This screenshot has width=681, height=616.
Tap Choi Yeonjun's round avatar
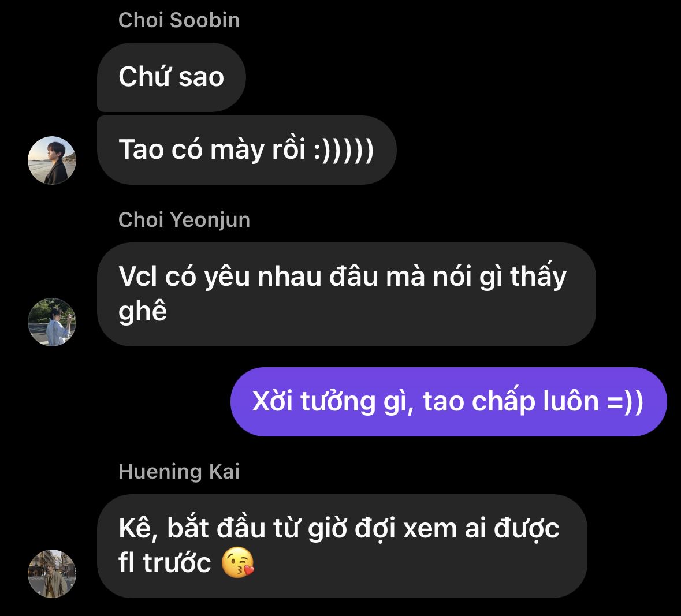coord(51,322)
